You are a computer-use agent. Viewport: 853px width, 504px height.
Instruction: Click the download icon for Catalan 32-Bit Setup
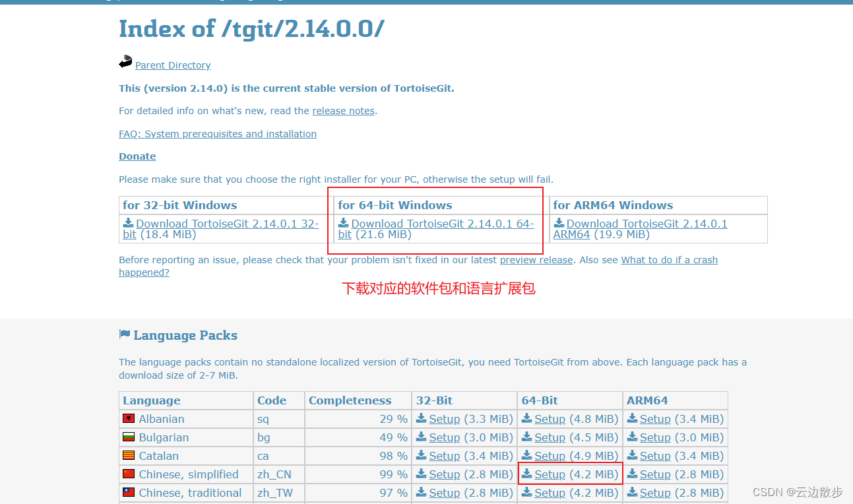pyautogui.click(x=422, y=455)
